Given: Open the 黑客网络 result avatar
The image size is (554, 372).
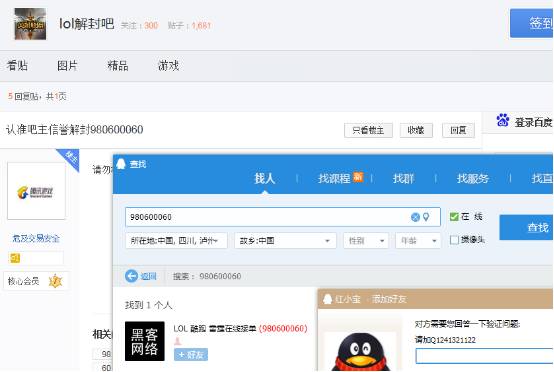Looking at the screenshot, I should coord(145,341).
